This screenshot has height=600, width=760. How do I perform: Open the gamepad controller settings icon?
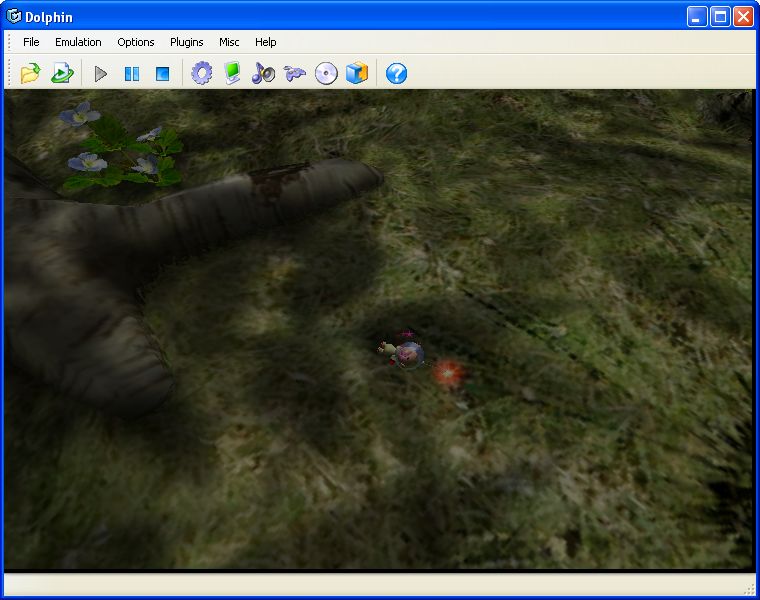295,74
